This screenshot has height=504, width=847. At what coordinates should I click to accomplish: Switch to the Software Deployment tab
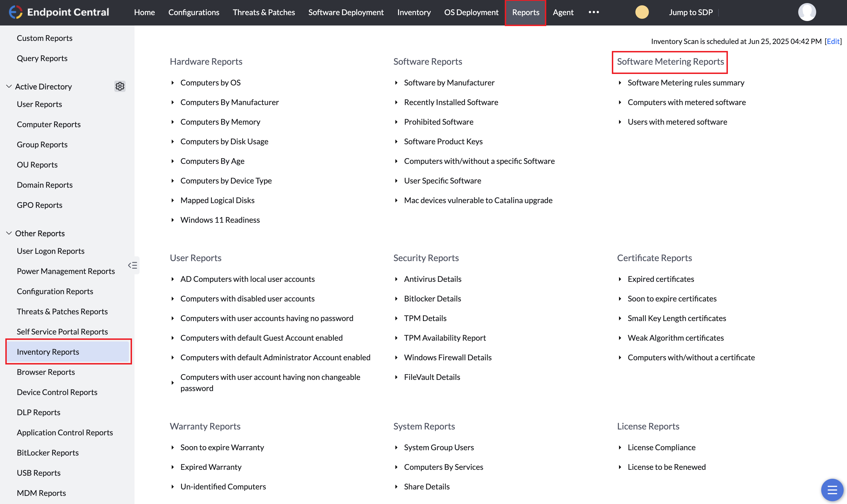[346, 12]
